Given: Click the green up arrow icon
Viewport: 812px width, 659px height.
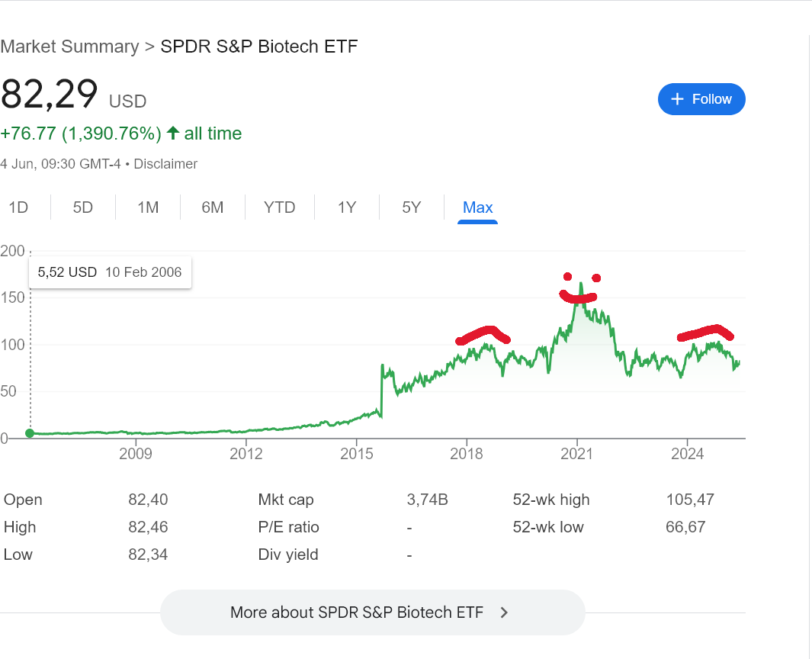Looking at the screenshot, I should click(173, 133).
